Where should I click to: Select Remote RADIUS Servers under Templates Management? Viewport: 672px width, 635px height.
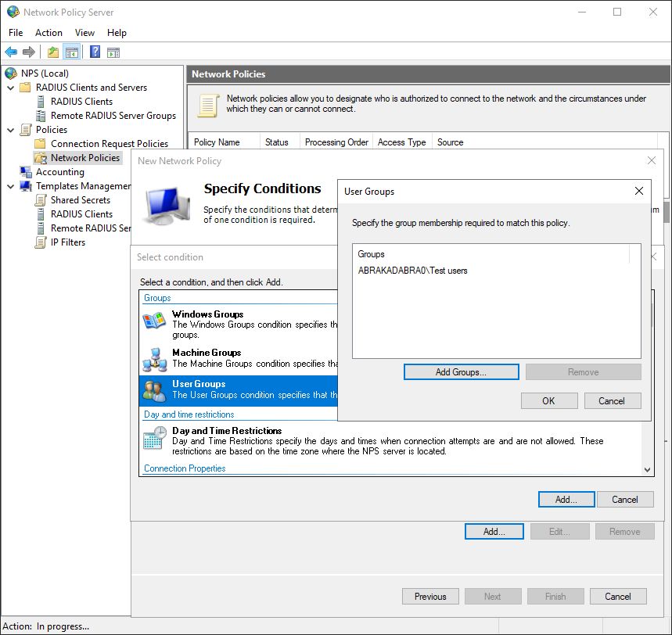pos(91,228)
